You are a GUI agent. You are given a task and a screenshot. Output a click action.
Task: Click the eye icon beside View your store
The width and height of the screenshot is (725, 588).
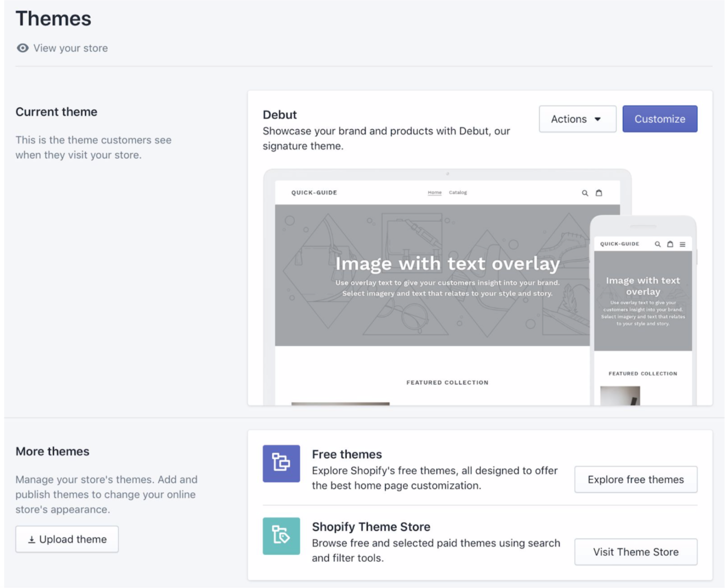[22, 48]
